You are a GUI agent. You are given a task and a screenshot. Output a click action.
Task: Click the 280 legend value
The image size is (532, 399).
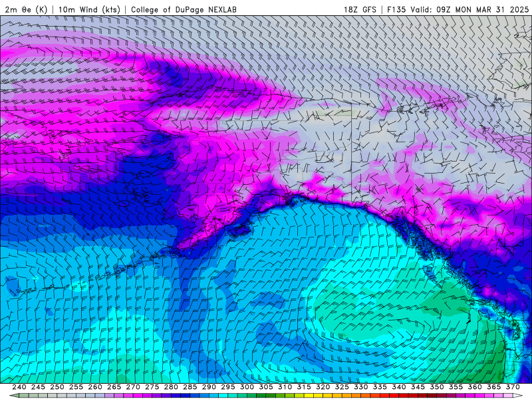point(171,387)
